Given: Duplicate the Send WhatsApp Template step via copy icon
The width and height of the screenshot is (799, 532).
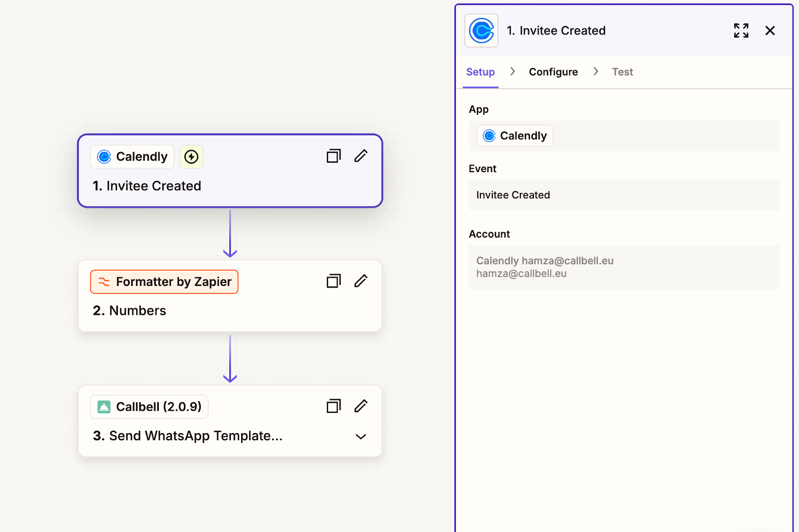Looking at the screenshot, I should (x=334, y=406).
